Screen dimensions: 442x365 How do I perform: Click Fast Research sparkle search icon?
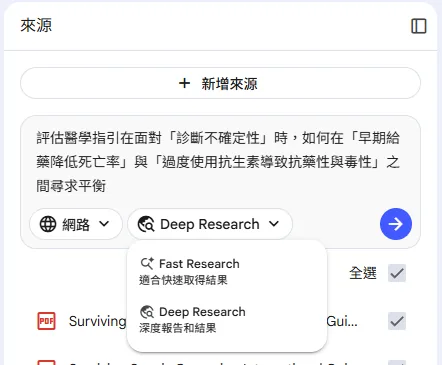coord(147,264)
